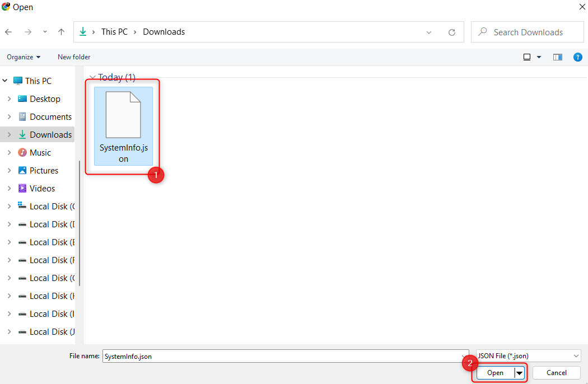Refresh the Downloads folder view
The height and width of the screenshot is (384, 588).
(x=452, y=32)
